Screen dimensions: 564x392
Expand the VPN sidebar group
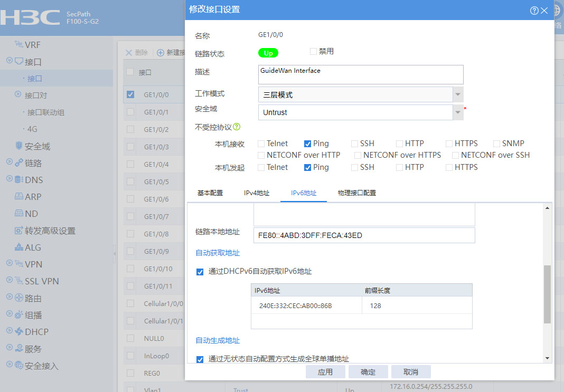point(10,263)
